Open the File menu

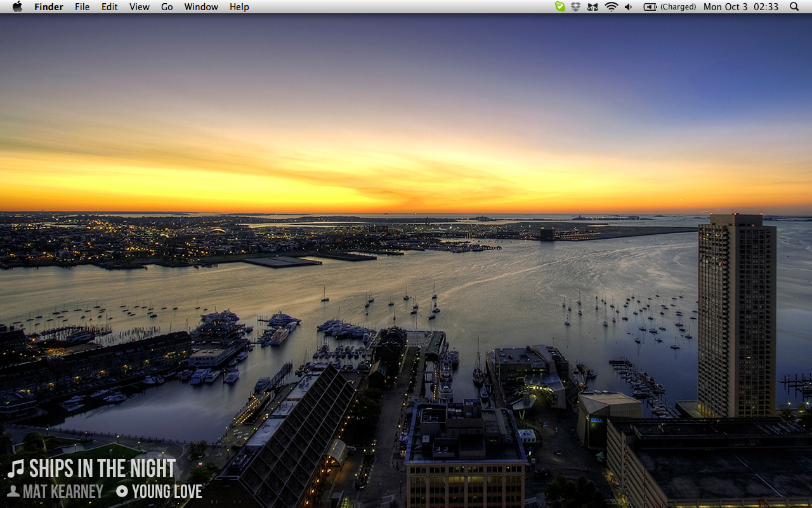(82, 7)
